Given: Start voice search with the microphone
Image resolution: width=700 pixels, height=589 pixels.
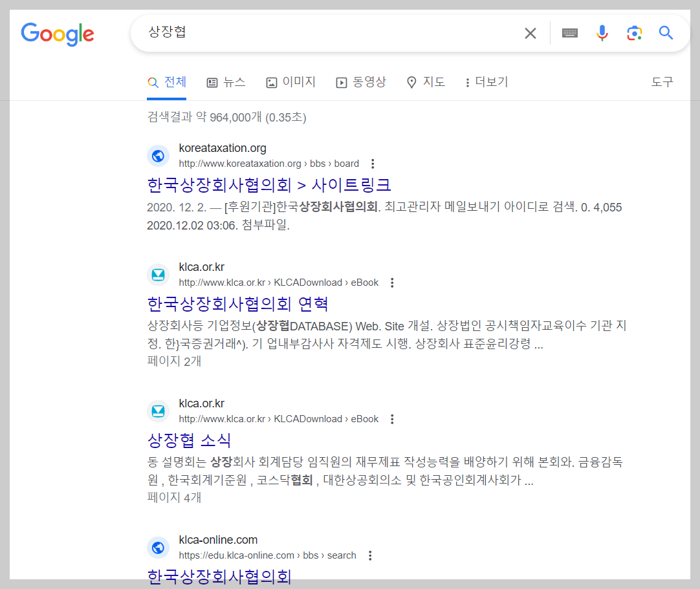Looking at the screenshot, I should coord(602,33).
